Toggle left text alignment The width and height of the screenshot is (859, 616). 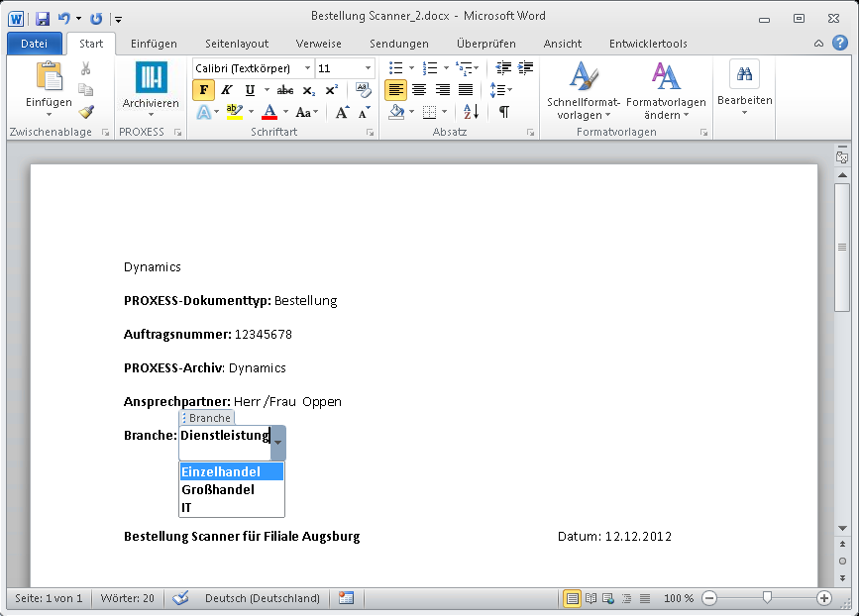395,90
